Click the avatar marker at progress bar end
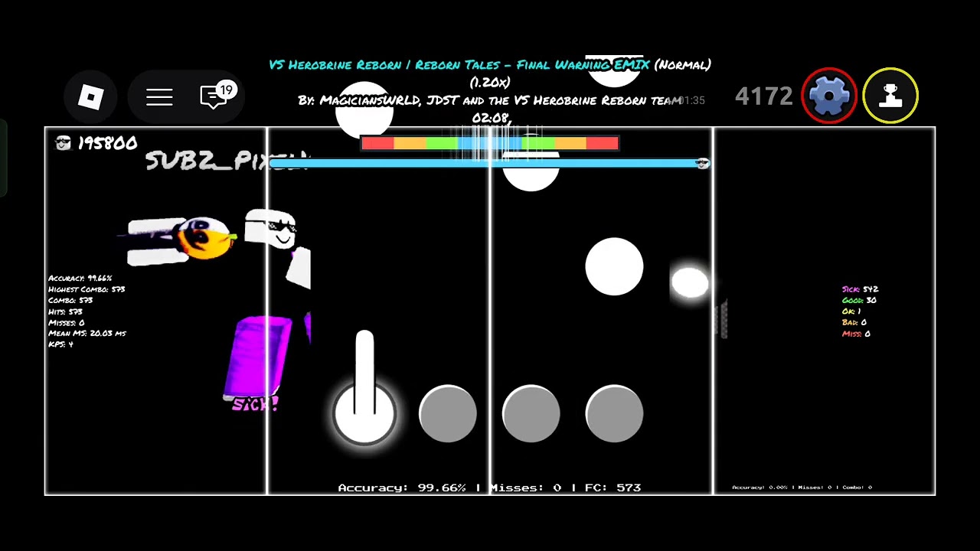 coord(701,163)
